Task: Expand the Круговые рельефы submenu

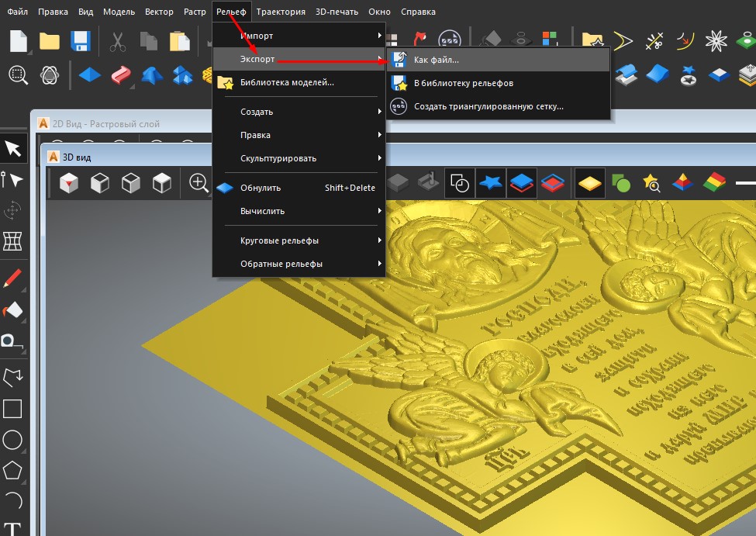Action: 299,240
